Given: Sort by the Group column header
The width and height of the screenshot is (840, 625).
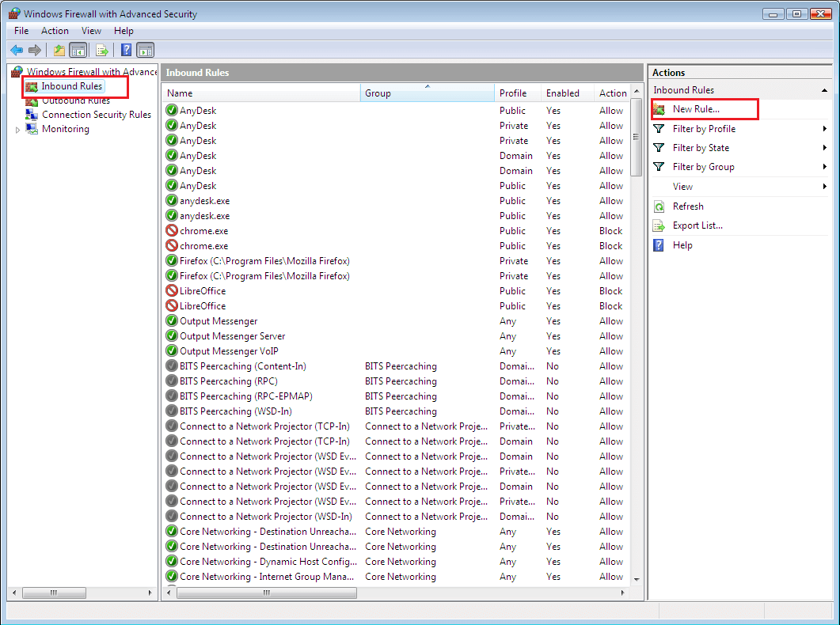Looking at the screenshot, I should pos(427,93).
